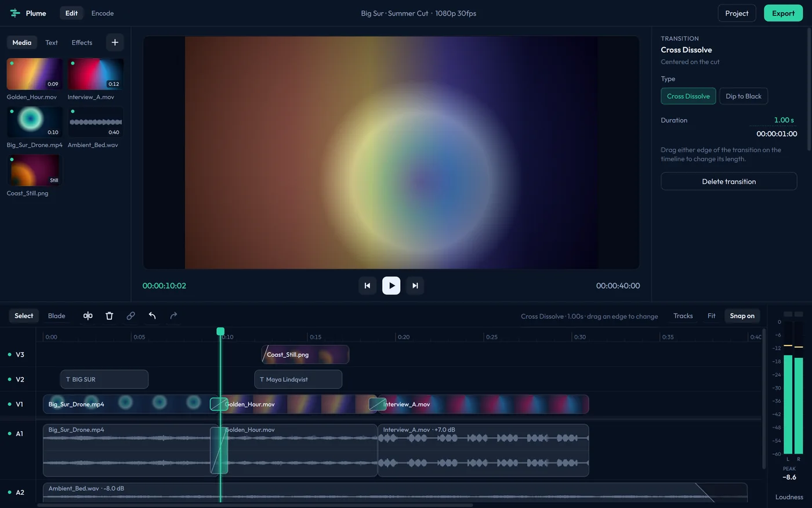Open the Loudness meter panel
The image size is (812, 508).
[x=789, y=497]
